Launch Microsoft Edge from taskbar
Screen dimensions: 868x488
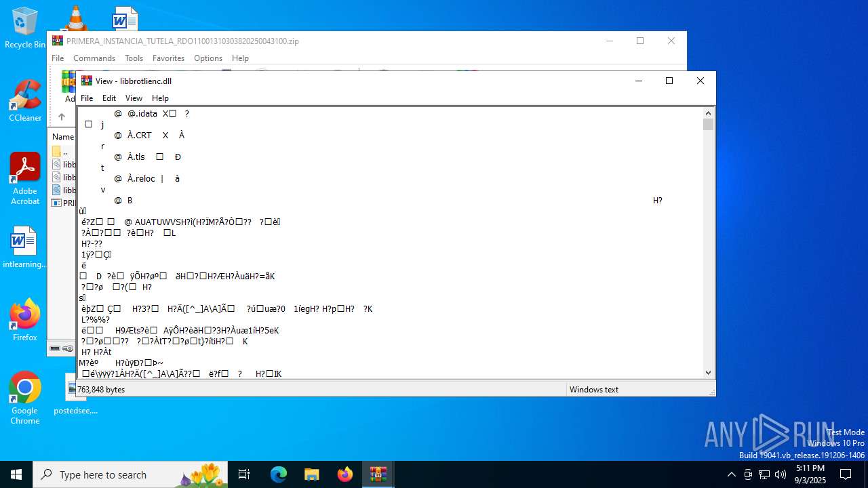click(279, 474)
